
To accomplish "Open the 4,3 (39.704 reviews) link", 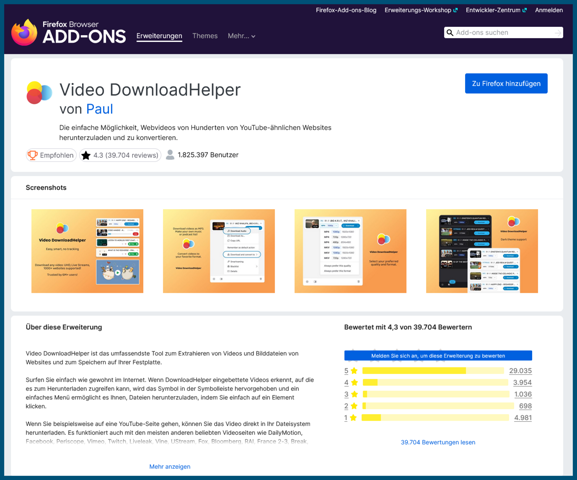I will (120, 155).
